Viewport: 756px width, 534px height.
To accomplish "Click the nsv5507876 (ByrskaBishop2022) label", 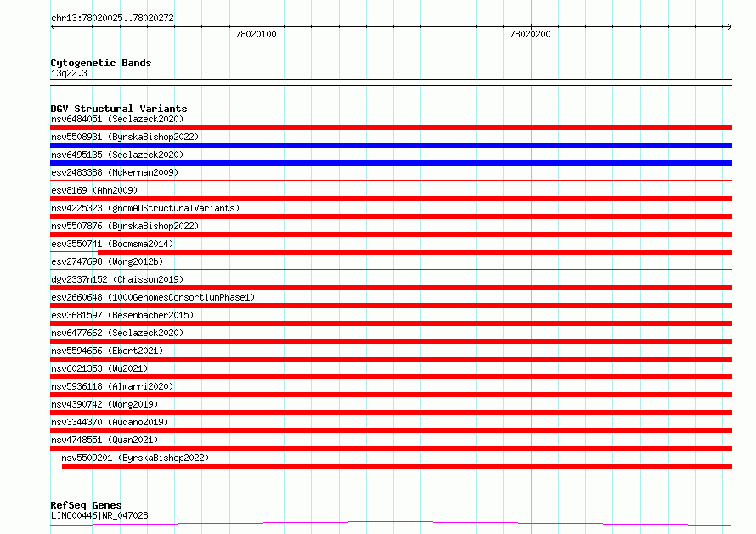I will 125,226.
